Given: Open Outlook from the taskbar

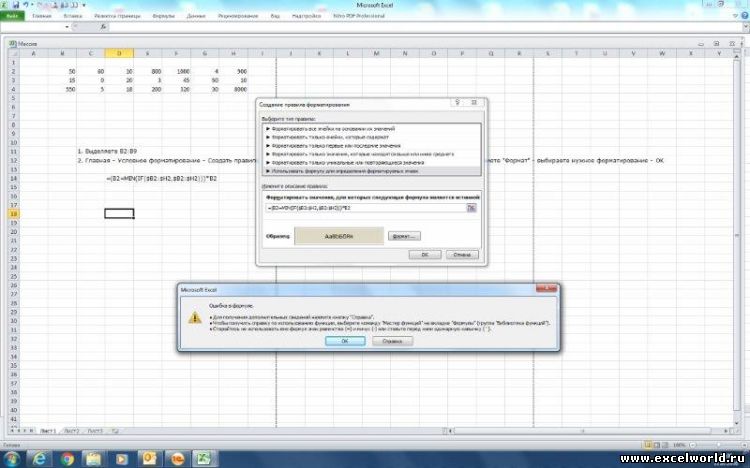Looking at the screenshot, I should point(148,459).
